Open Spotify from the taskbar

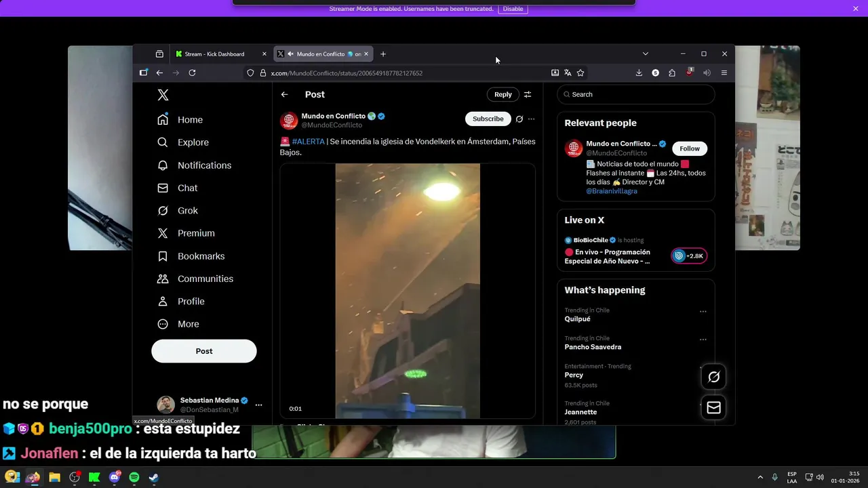click(134, 477)
